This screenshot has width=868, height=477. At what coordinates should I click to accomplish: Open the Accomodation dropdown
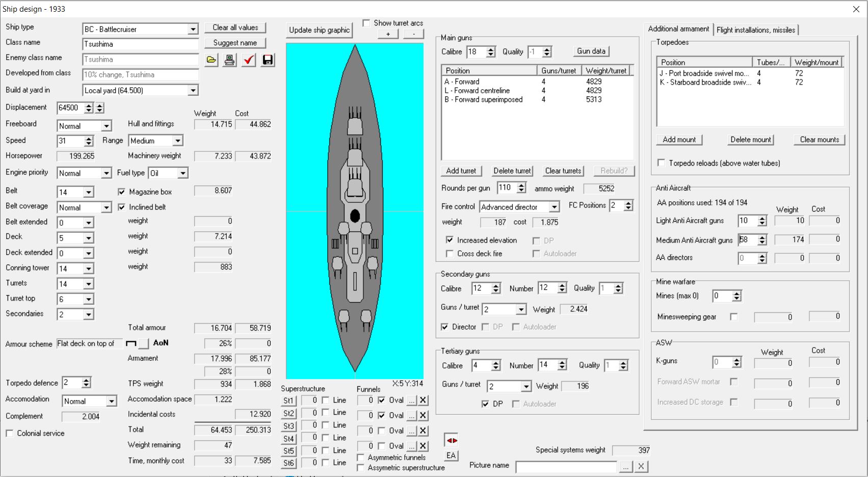pyautogui.click(x=111, y=402)
